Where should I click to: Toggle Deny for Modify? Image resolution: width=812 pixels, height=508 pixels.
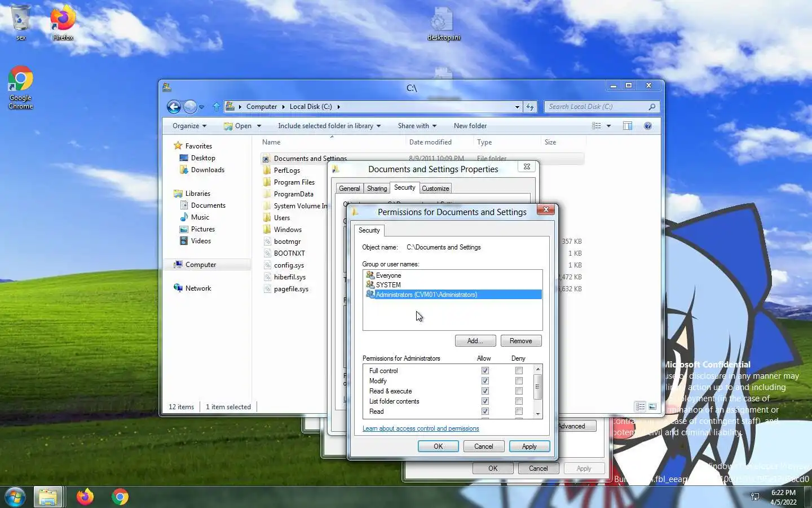(x=519, y=381)
